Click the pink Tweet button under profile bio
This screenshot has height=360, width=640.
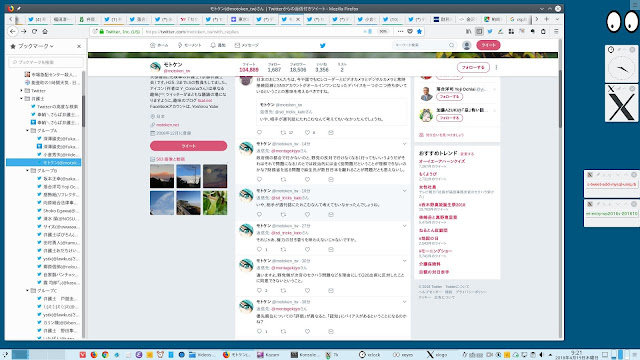[x=189, y=146]
